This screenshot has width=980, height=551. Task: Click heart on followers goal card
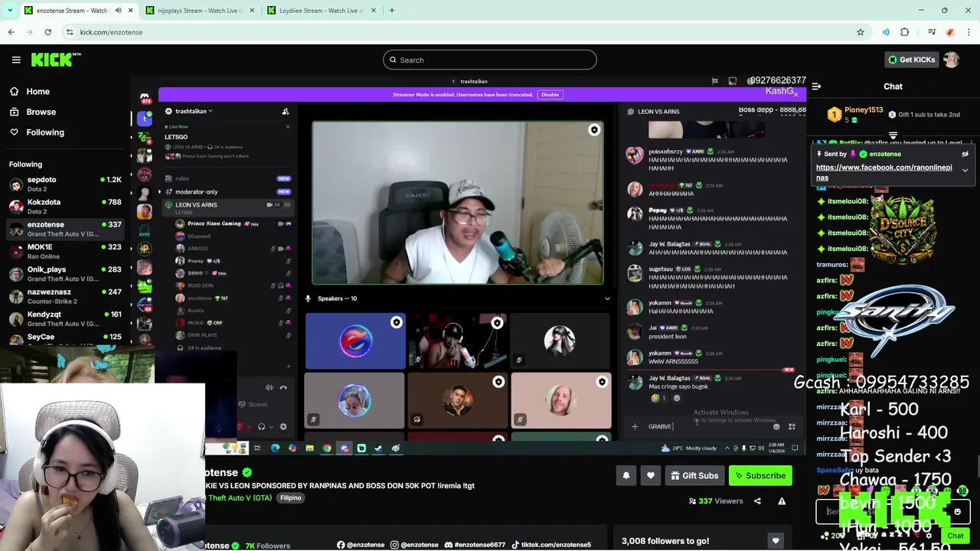click(x=776, y=541)
